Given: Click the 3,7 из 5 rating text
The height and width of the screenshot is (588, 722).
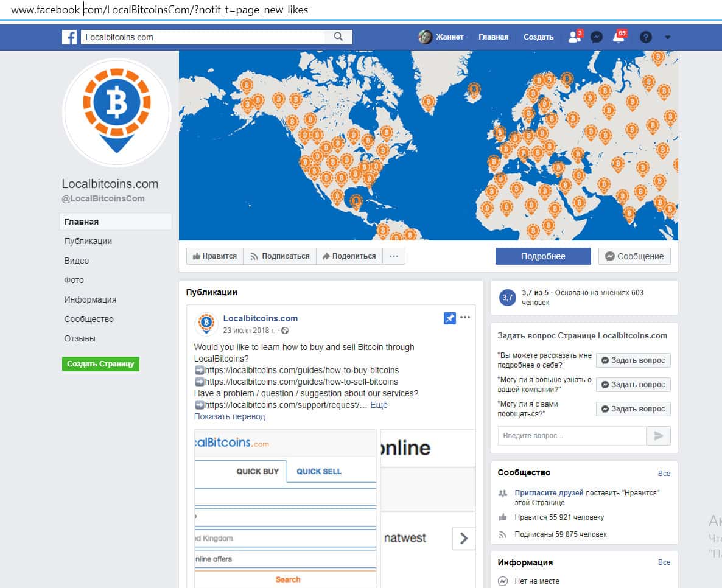Looking at the screenshot, I should [535, 292].
